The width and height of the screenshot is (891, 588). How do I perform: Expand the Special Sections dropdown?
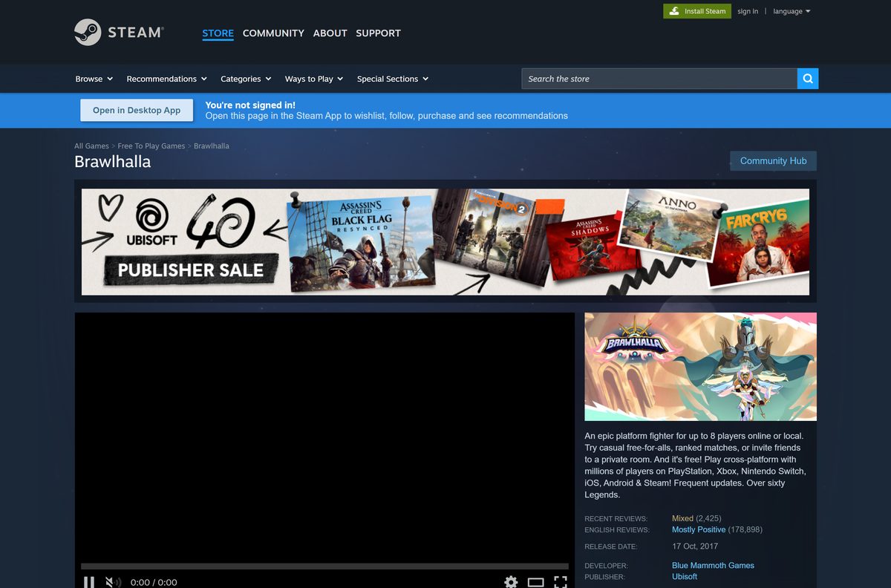[x=393, y=79]
